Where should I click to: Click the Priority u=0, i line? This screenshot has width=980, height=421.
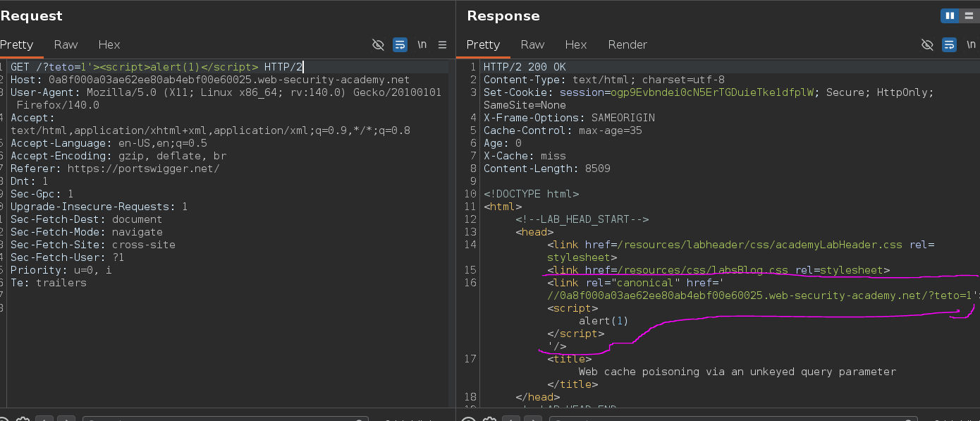[x=61, y=270]
